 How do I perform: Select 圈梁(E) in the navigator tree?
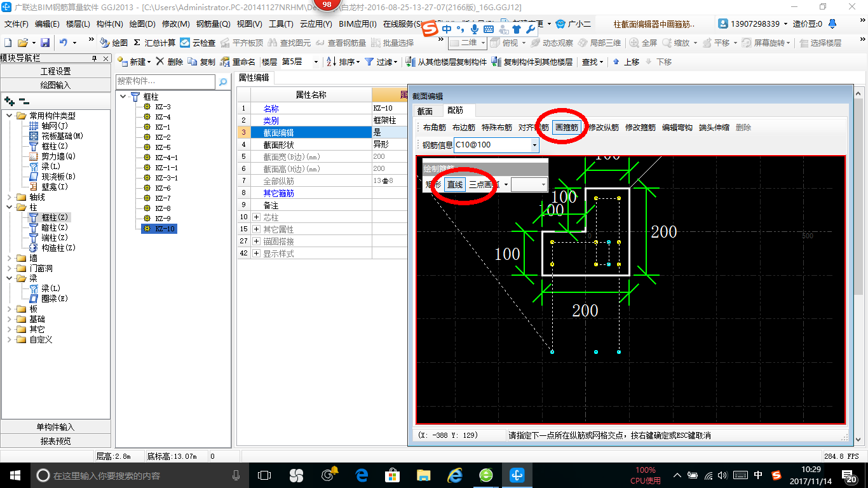(x=48, y=299)
